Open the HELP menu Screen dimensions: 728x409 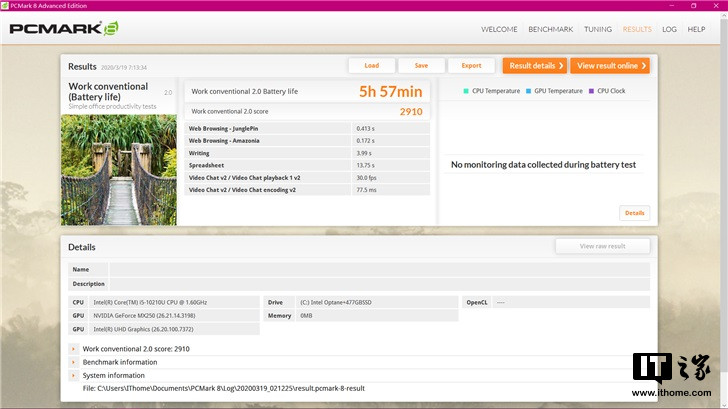click(696, 29)
